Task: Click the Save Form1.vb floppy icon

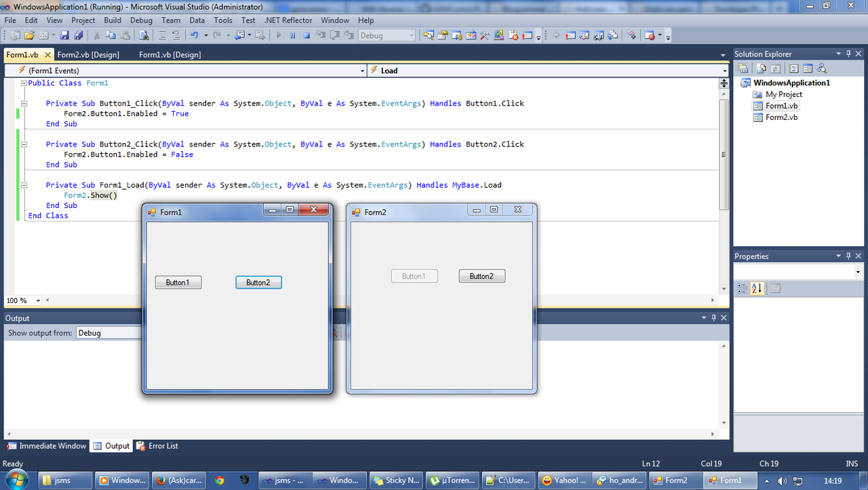Action: 64,35
